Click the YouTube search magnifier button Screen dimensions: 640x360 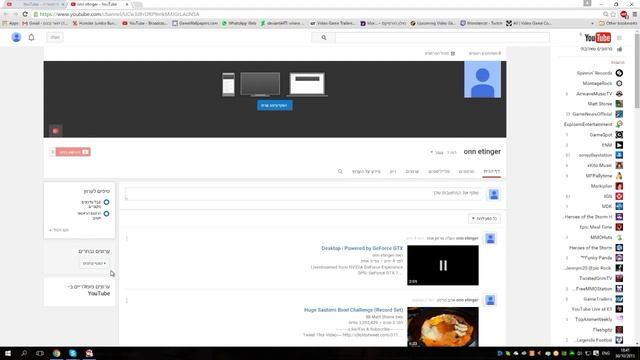point(323,38)
